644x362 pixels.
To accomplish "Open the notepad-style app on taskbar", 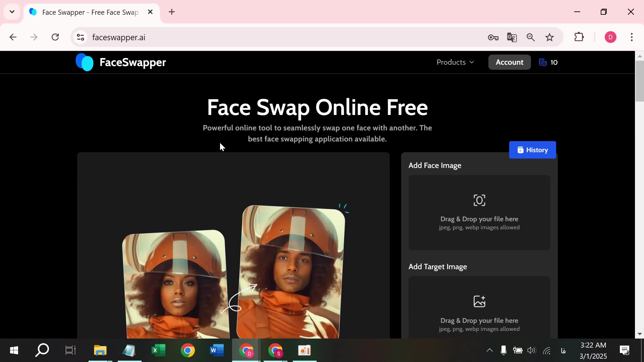I will click(x=129, y=351).
